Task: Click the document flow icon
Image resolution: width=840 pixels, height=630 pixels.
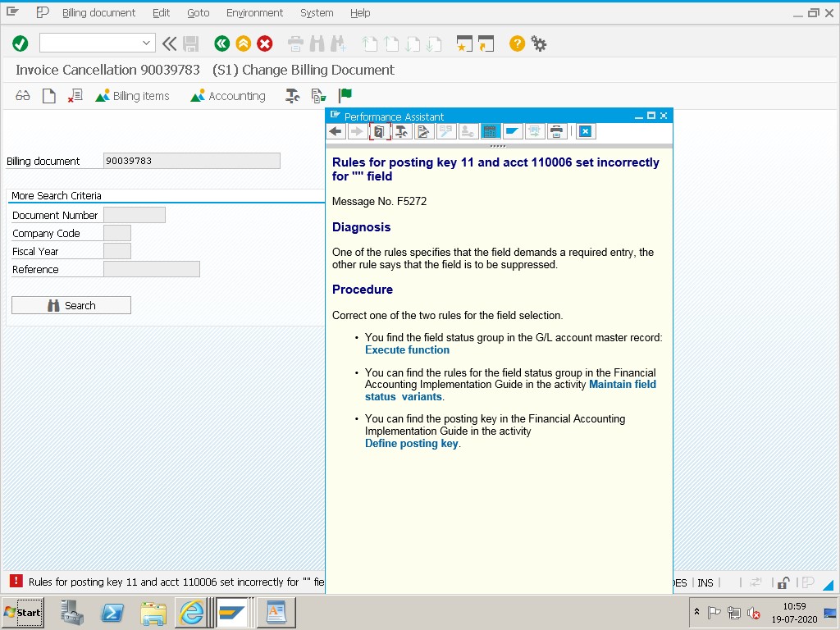Action: pos(319,96)
